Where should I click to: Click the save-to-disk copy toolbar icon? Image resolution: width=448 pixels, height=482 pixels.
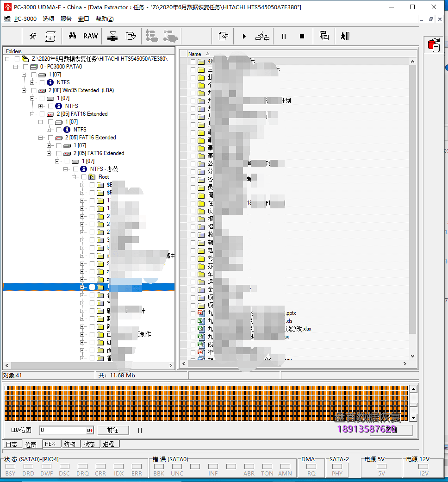point(224,36)
